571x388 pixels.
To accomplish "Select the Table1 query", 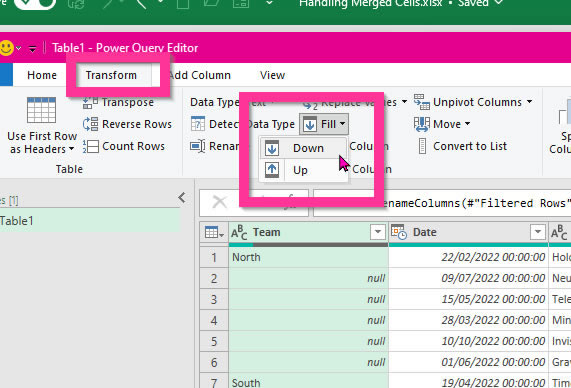I will point(89,221).
